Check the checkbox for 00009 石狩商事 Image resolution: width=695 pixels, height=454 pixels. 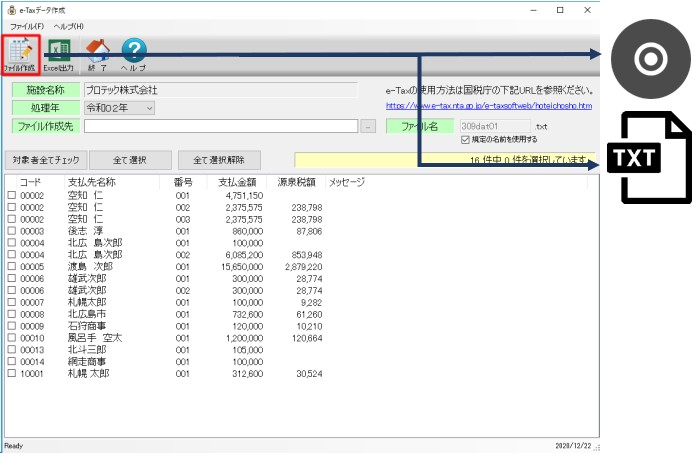click(12, 326)
